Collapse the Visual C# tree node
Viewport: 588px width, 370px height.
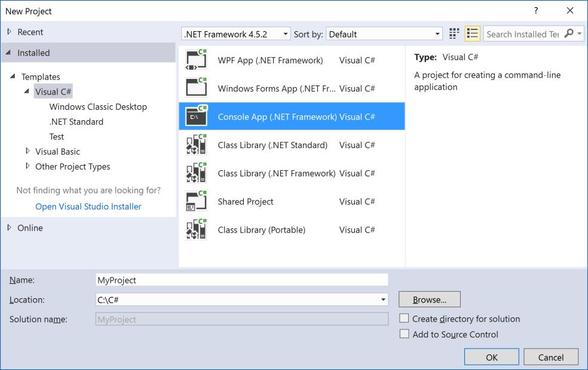[27, 91]
